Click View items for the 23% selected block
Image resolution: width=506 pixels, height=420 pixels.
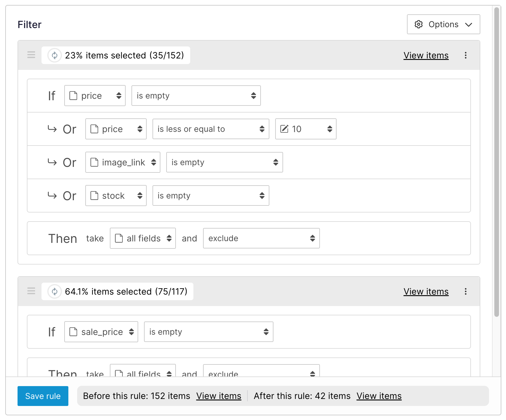click(x=426, y=56)
